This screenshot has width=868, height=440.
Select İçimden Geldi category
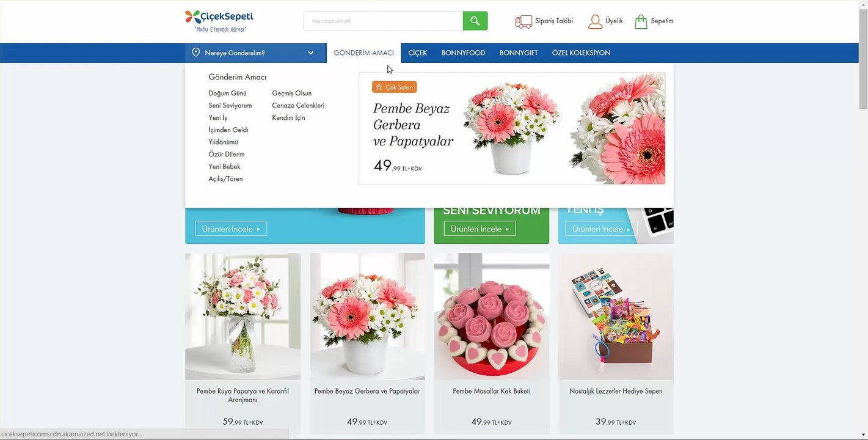228,130
